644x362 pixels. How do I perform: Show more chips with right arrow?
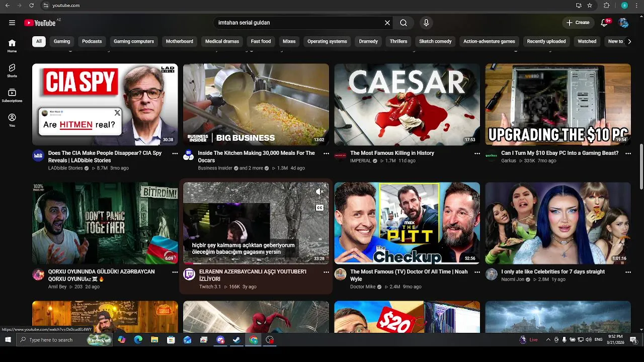(x=629, y=41)
